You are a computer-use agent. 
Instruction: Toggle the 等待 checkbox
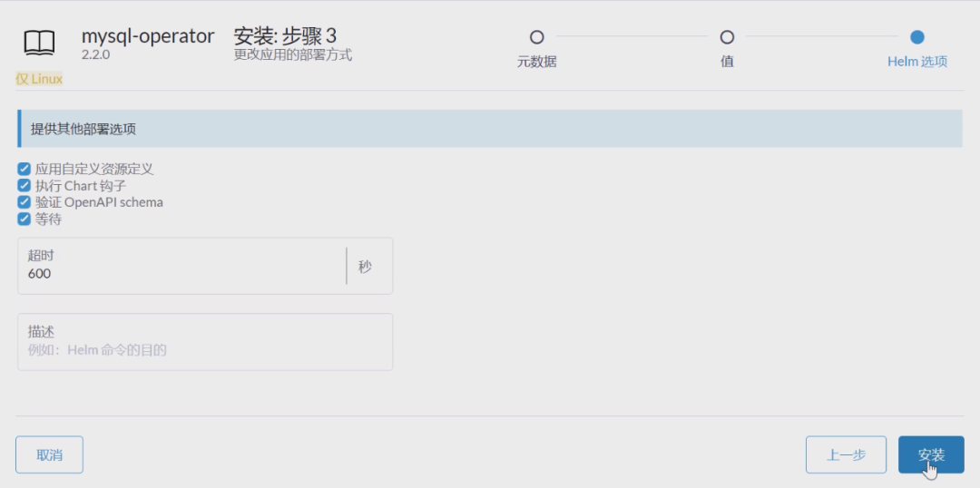24,219
